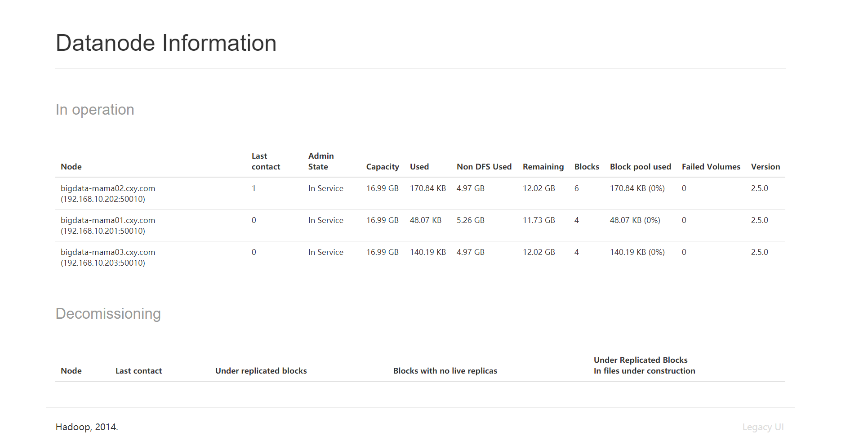Click the In operation section heading

[x=95, y=110]
